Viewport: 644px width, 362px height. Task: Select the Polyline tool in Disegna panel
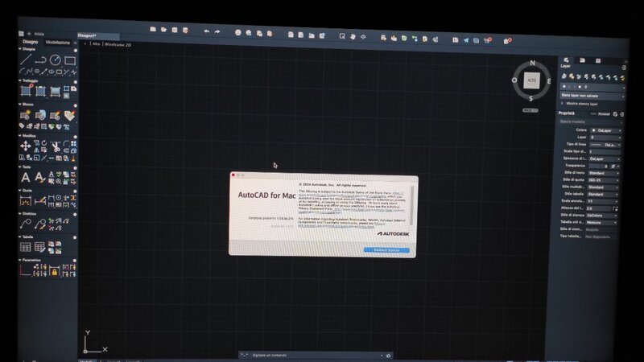click(40, 60)
